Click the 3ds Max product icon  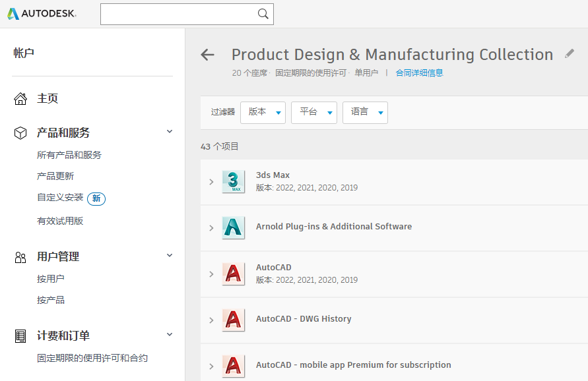(x=234, y=181)
